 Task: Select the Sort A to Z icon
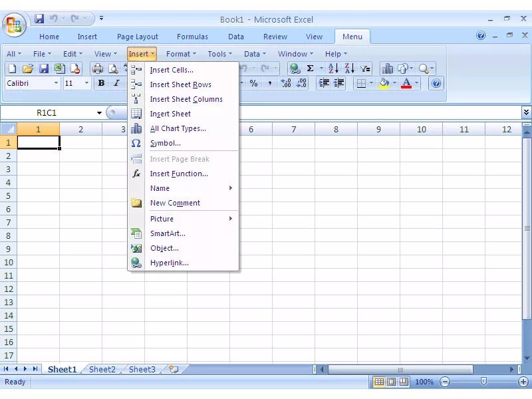(x=334, y=68)
